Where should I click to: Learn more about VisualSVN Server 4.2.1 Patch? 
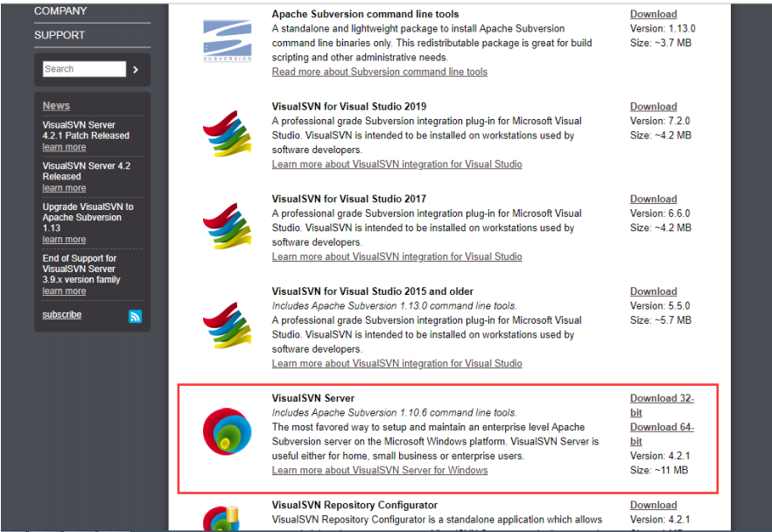(x=64, y=147)
